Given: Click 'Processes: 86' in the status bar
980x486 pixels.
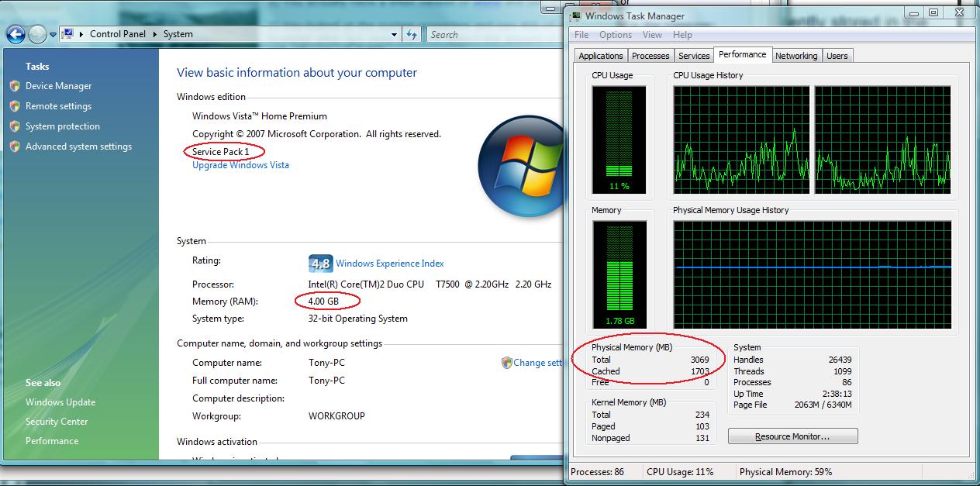Looking at the screenshot, I should [x=597, y=472].
